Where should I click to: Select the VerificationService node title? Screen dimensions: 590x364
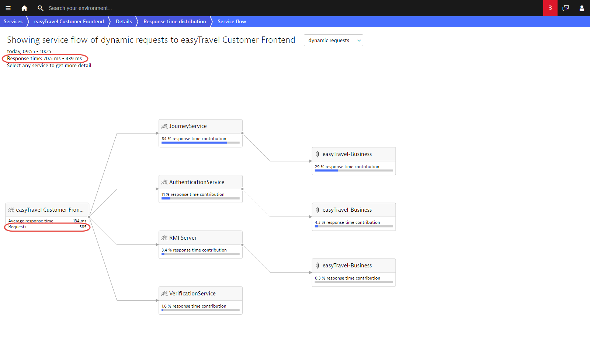[192, 294]
